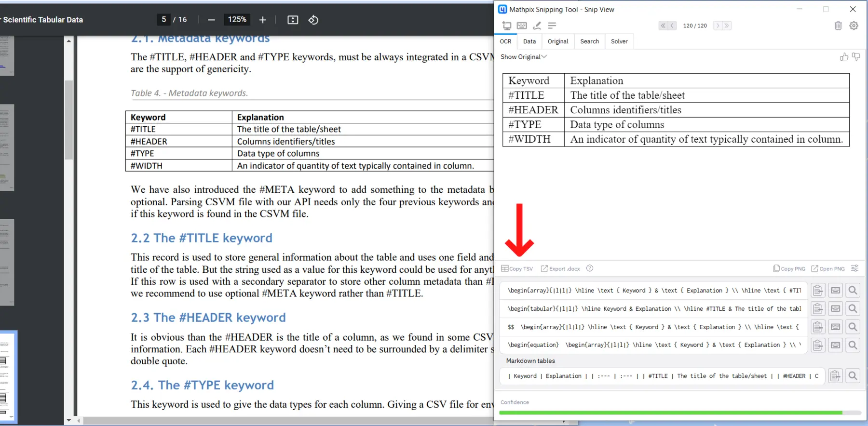Image resolution: width=868 pixels, height=426 pixels.
Task: Search using the $$ \begin{array} result
Action: [853, 327]
